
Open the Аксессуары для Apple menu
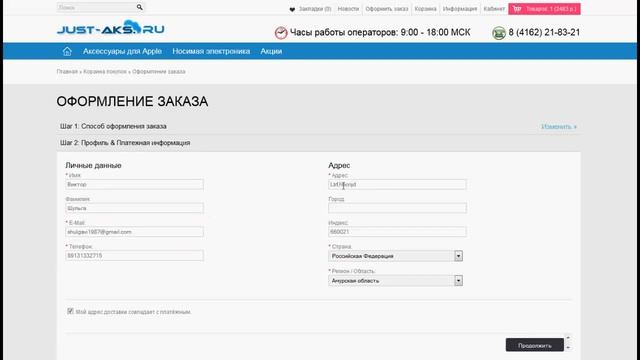coord(122,51)
